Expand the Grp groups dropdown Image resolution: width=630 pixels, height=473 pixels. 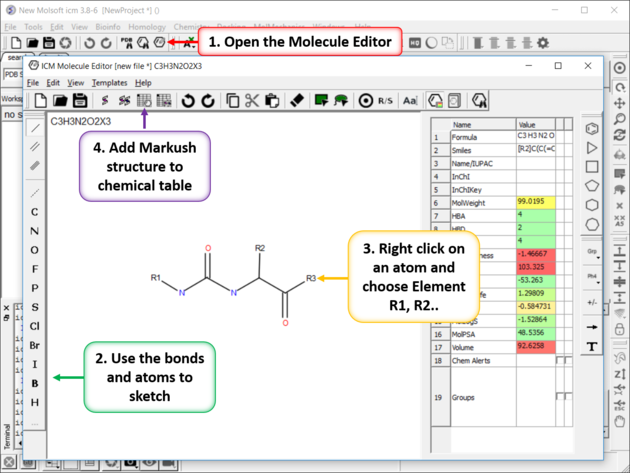coord(592,252)
